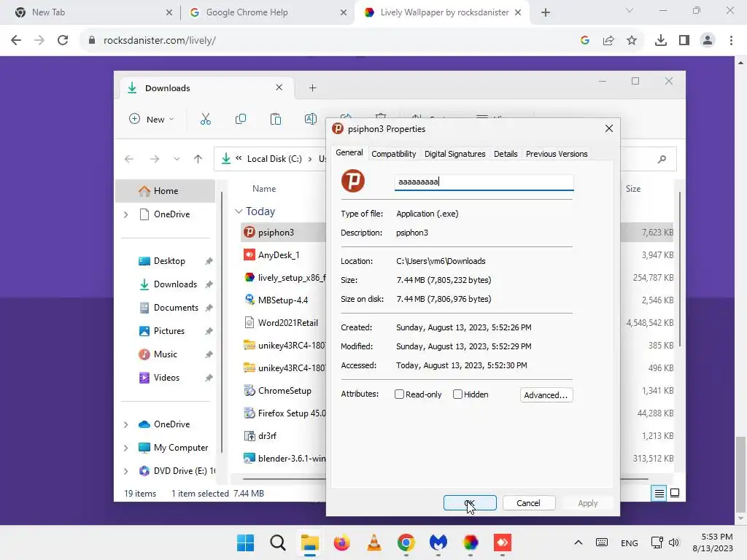Open the Windows Start menu
This screenshot has height=560, width=747.
(245, 542)
